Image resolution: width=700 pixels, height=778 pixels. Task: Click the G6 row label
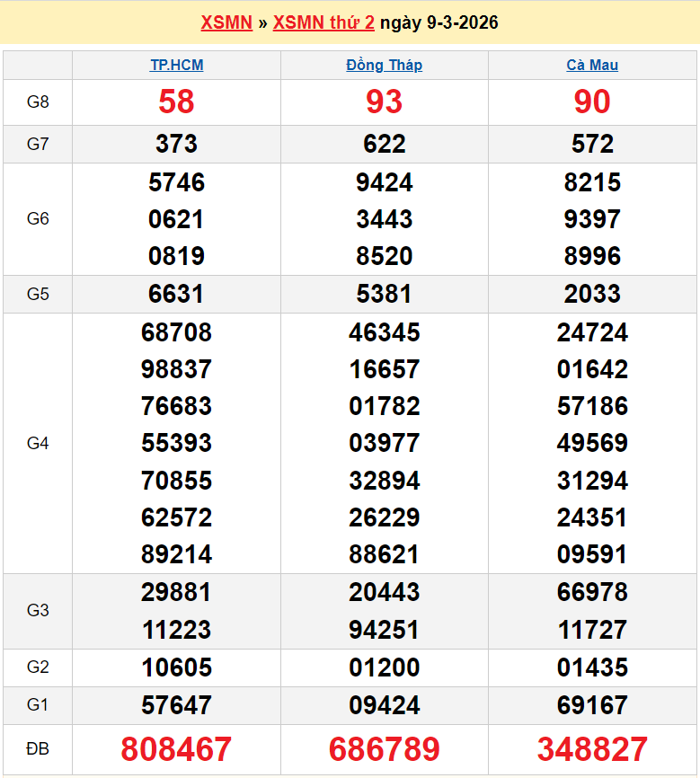click(x=38, y=219)
